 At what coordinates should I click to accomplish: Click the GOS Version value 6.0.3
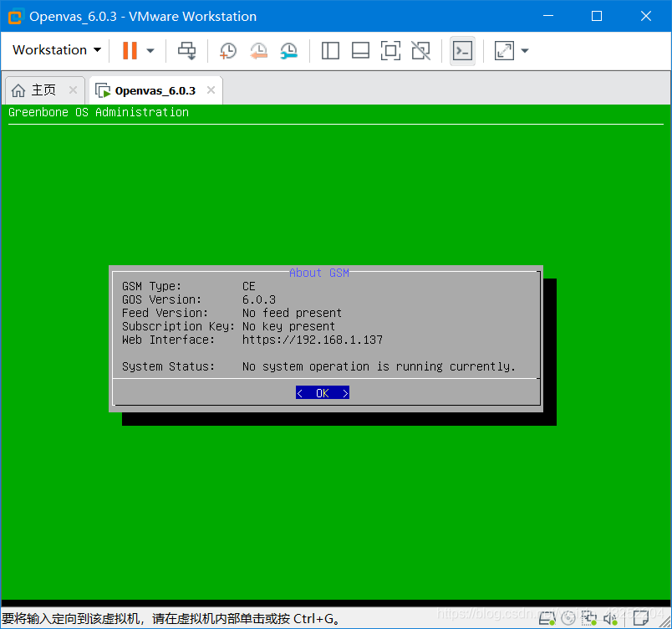(259, 299)
